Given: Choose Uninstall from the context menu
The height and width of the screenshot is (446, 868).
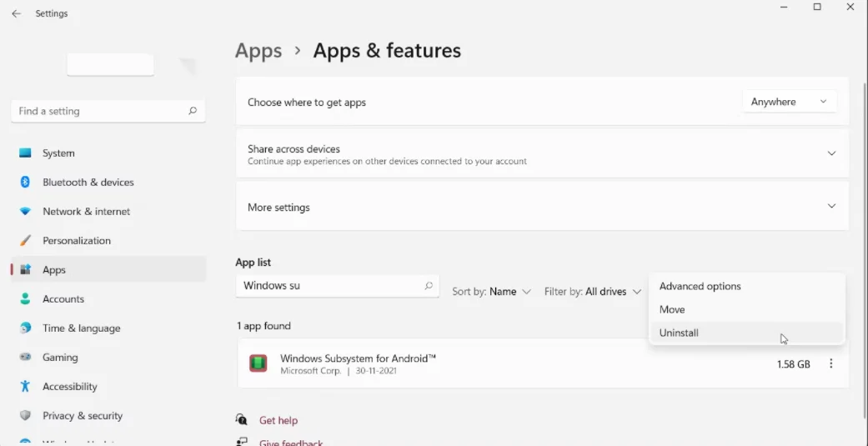Looking at the screenshot, I should 747,333.
